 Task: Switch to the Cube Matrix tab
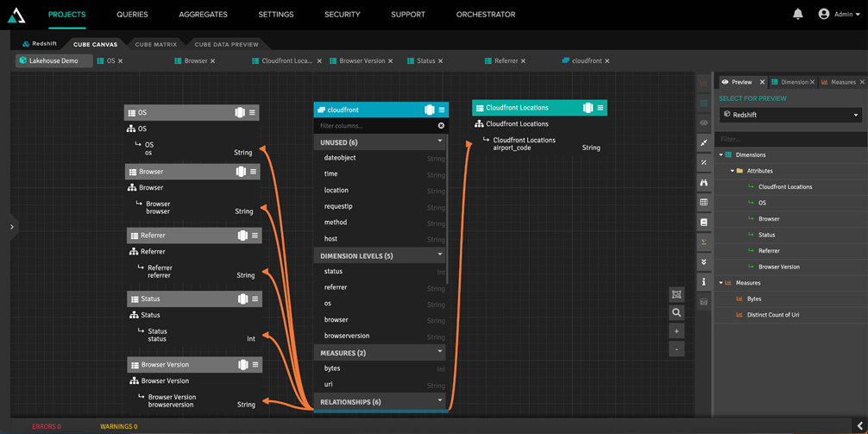tap(156, 44)
